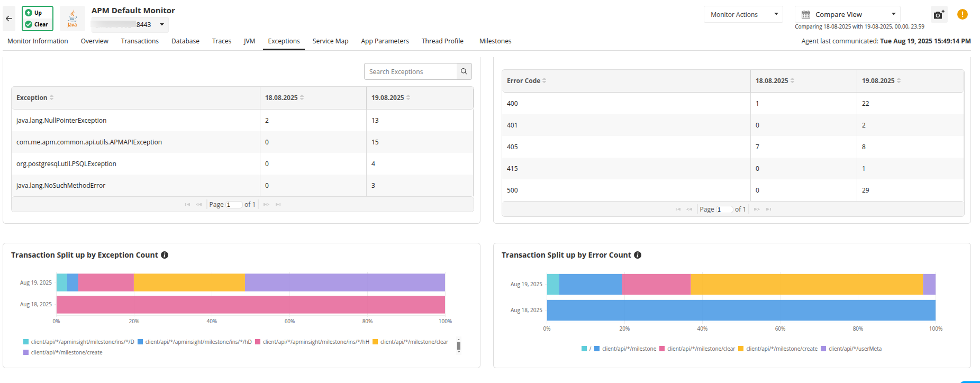Go to next page in exceptions table

(x=266, y=205)
